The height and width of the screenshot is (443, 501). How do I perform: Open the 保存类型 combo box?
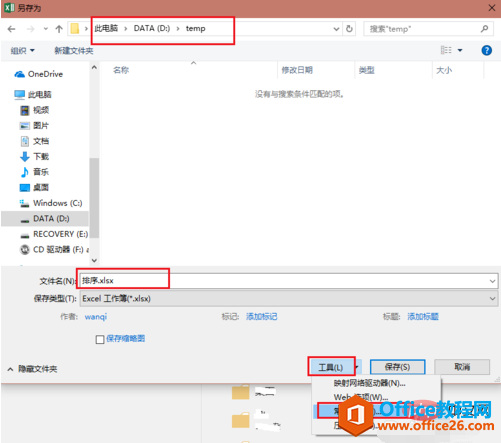pyautogui.click(x=289, y=299)
